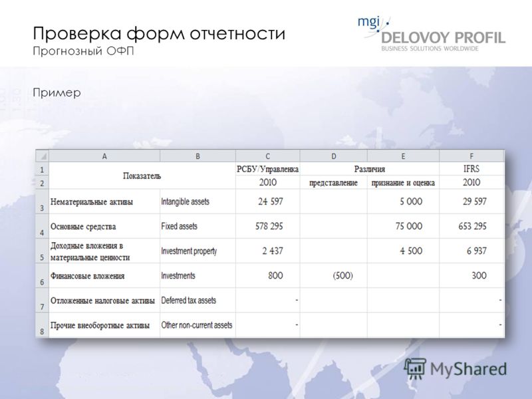Click the value 800
Image resolution: width=532 pixels, height=399 pixels.
pos(275,275)
